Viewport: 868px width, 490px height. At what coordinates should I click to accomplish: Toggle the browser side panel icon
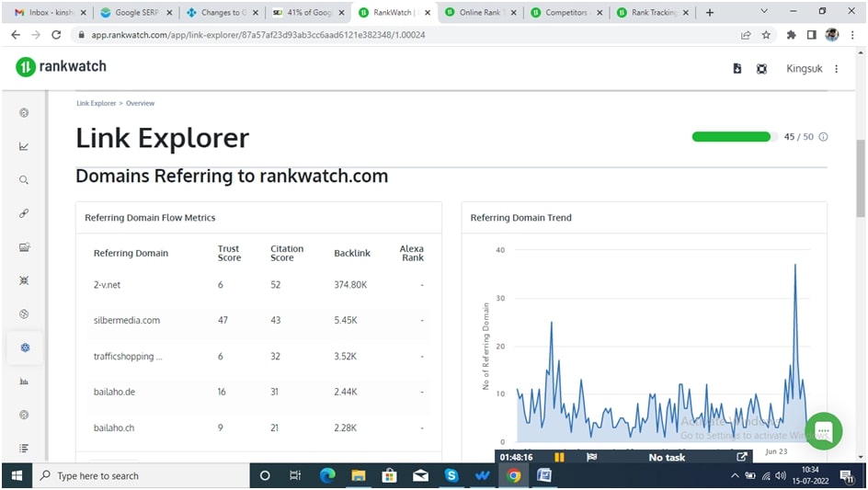tap(812, 35)
